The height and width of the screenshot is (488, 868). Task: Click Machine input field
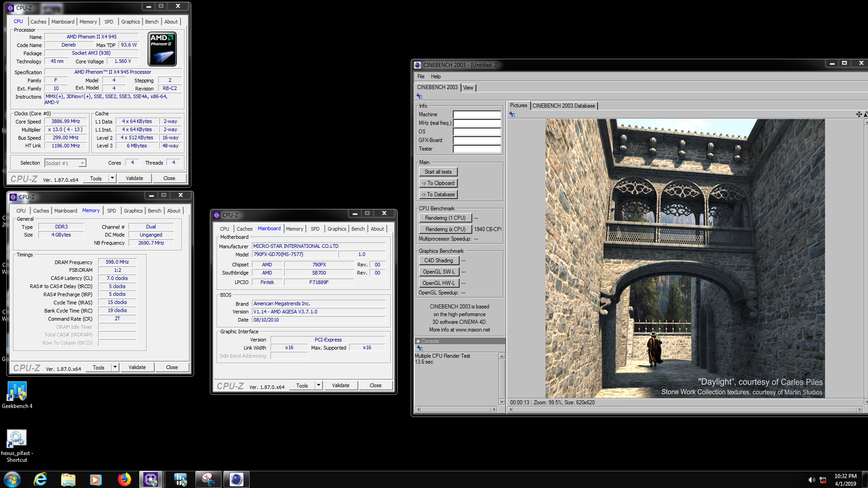pos(477,115)
